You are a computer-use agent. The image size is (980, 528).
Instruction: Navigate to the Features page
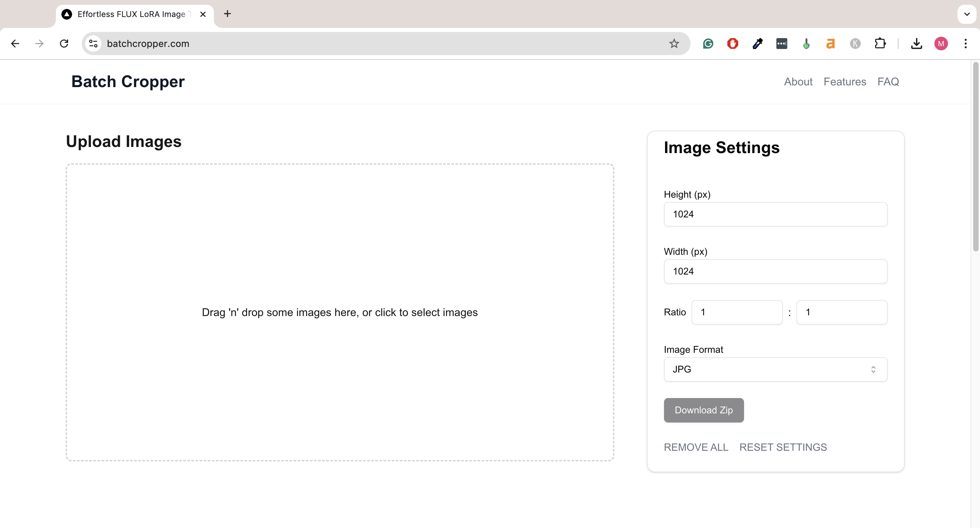coord(845,81)
